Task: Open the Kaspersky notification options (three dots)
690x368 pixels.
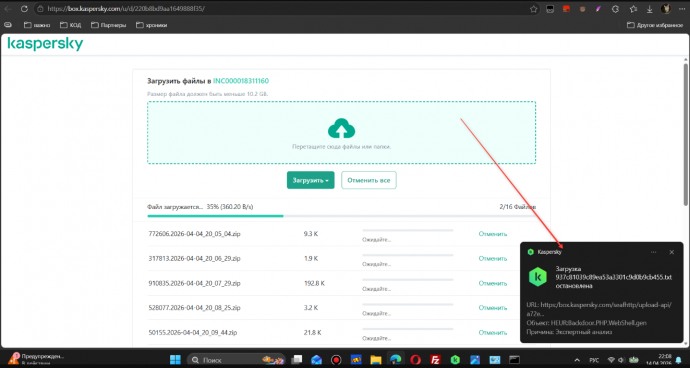Action: click(653, 252)
